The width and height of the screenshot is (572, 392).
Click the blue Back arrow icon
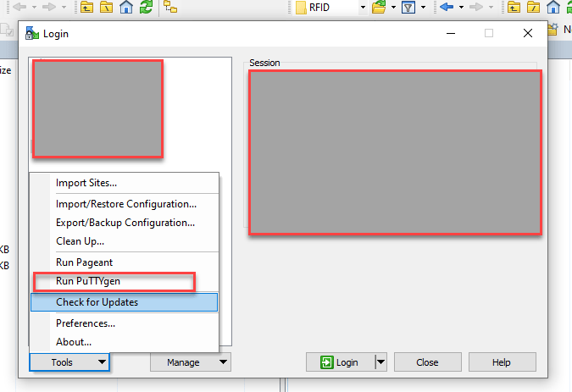pyautogui.click(x=447, y=8)
